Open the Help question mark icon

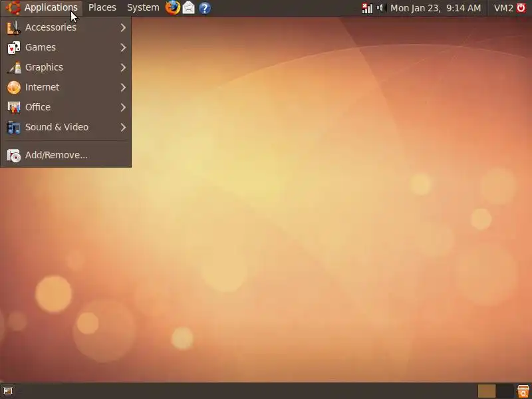tap(205, 8)
